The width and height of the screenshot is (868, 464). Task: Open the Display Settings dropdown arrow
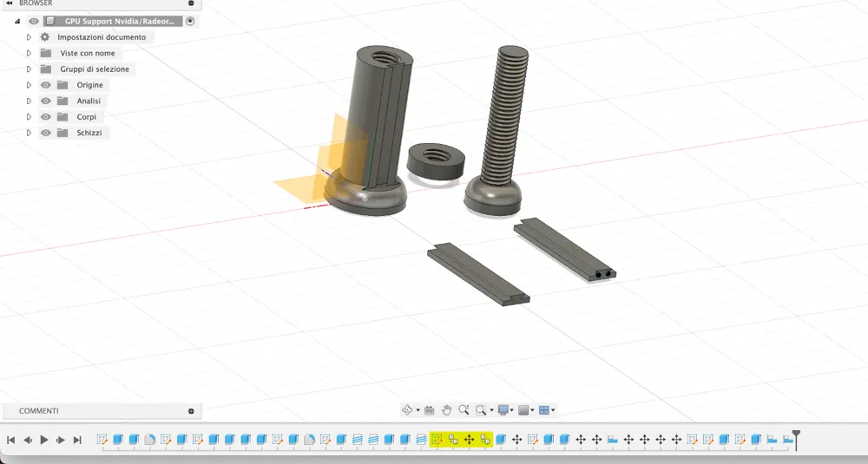[512, 410]
